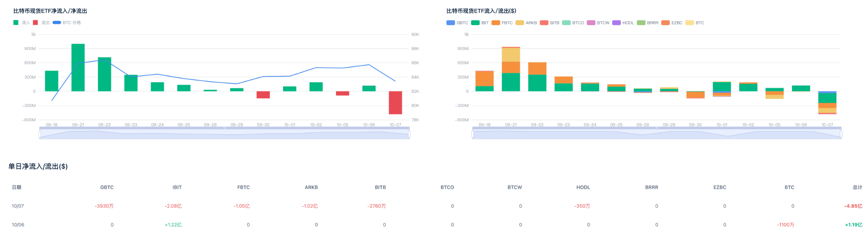868x236 pixels.
Task: Click the +1.19亿 total value on 10/06
Action: coord(853,225)
